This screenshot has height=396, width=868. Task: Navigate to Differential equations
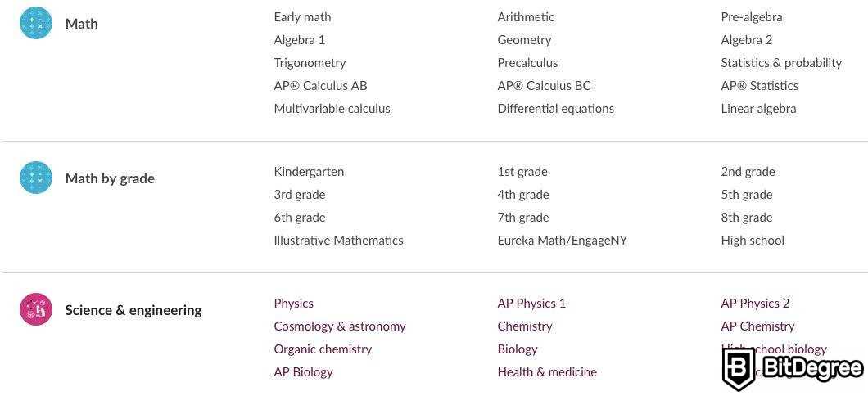[x=555, y=108]
